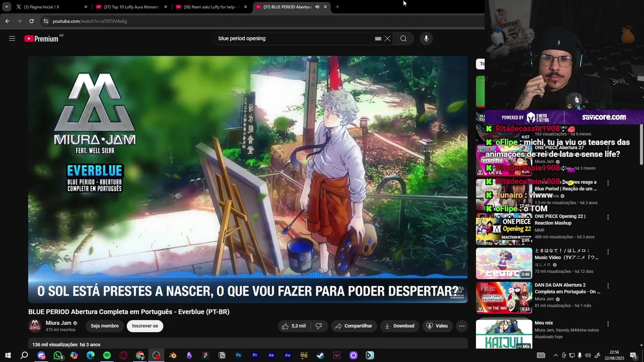
Task: Click the '475 mil inscritos' subscriber count
Action: [60, 330]
